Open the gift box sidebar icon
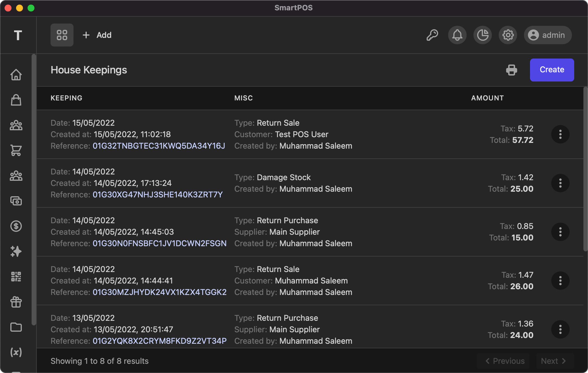The height and width of the screenshot is (373, 588). pyautogui.click(x=16, y=302)
